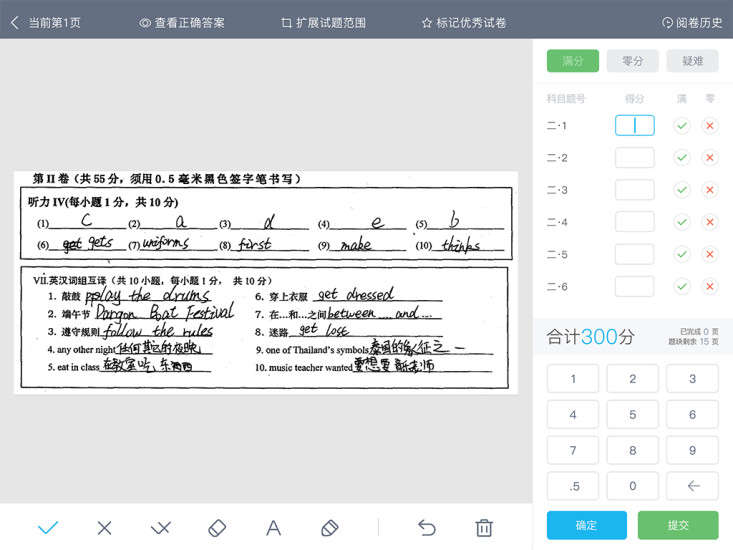This screenshot has width=733, height=550.
Task: Undo the last annotation with the undo arrow
Action: coord(427,528)
